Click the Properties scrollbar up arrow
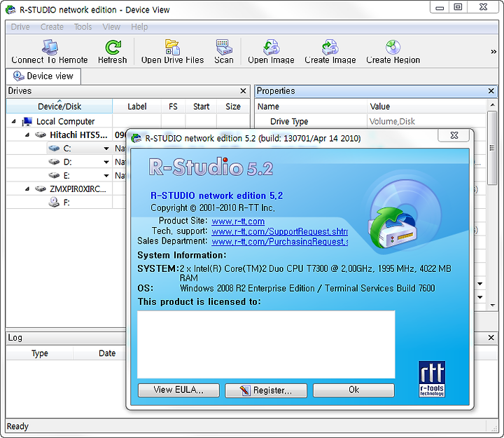 pos(492,105)
